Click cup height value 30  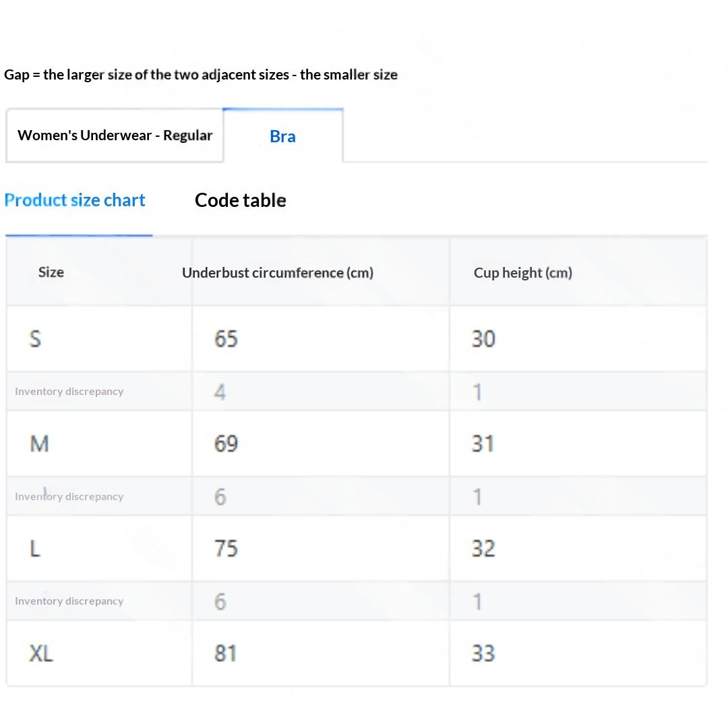tap(484, 338)
